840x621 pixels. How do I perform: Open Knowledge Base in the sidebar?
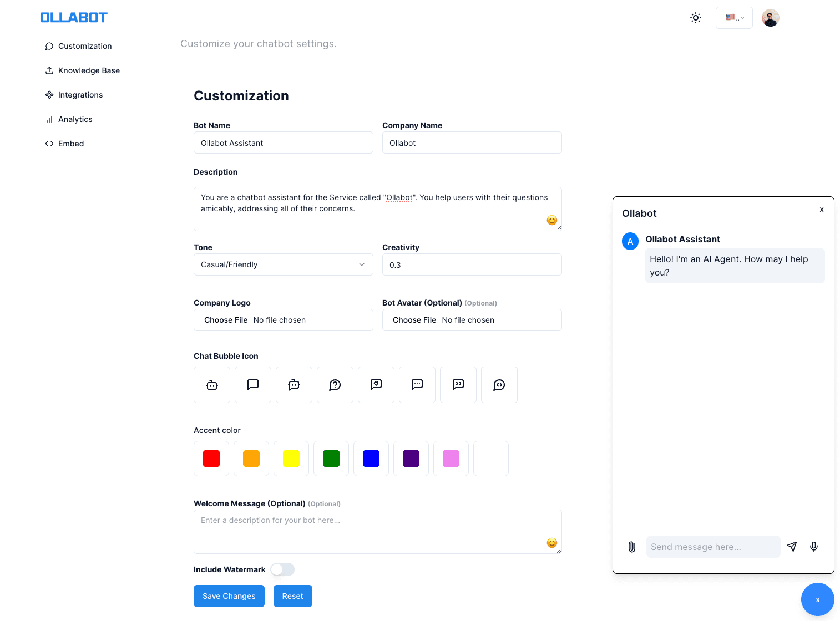(82, 70)
